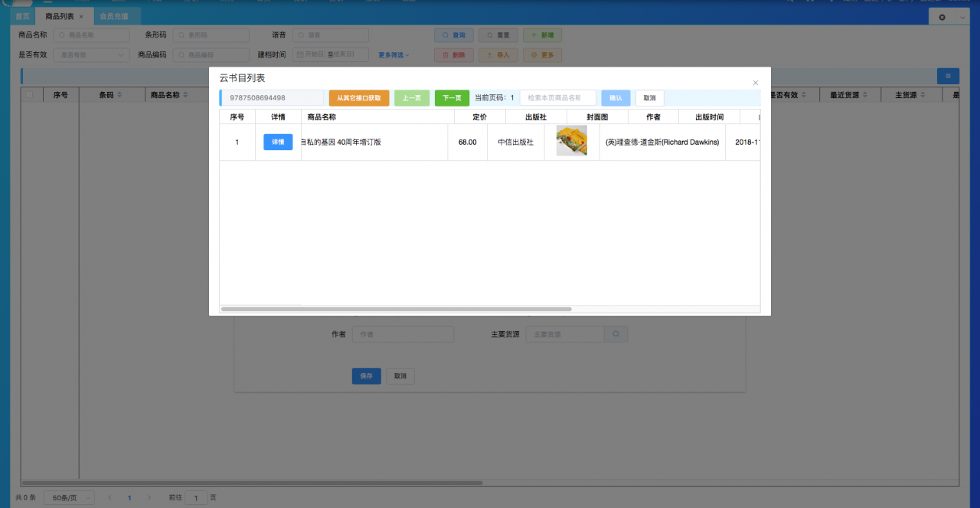Toggle the select-all checkbox in table header
The width and height of the screenshot is (980, 508).
[x=29, y=95]
